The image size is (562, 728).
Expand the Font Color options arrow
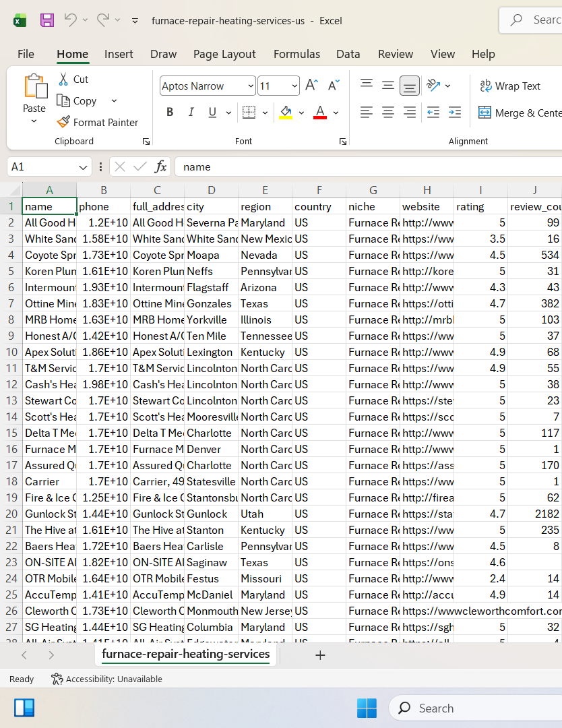336,113
